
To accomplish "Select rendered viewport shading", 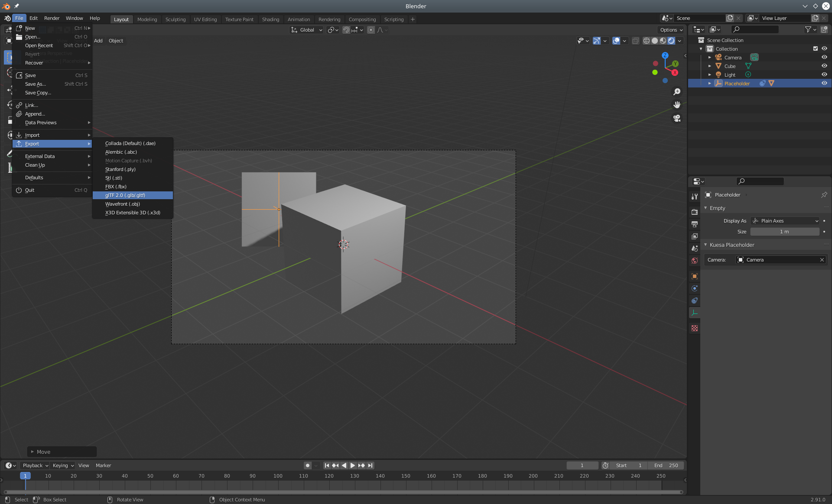I will [x=671, y=41].
